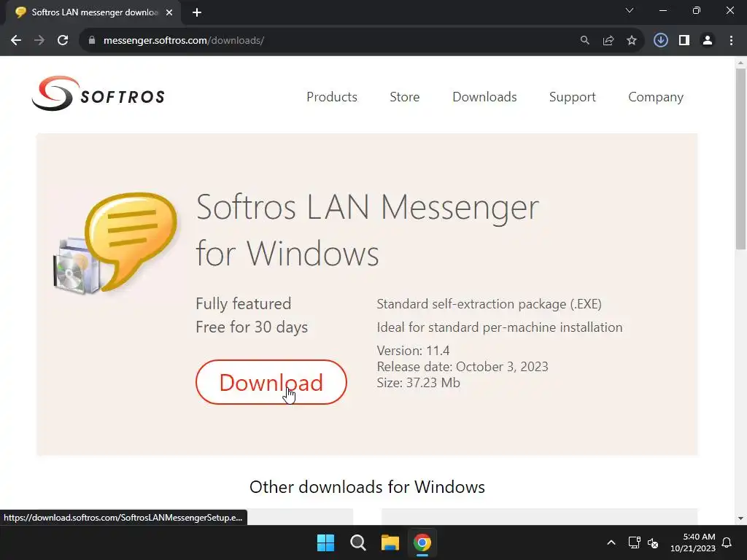Click 'Release date: October 3, 2023' text
Viewport: 747px width, 560px height.
click(462, 367)
